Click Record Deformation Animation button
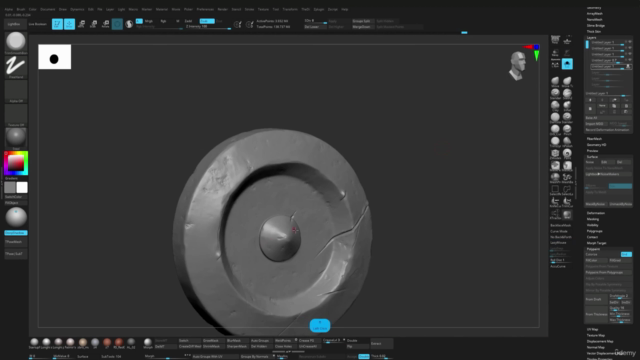The image size is (640, 360). click(x=607, y=130)
